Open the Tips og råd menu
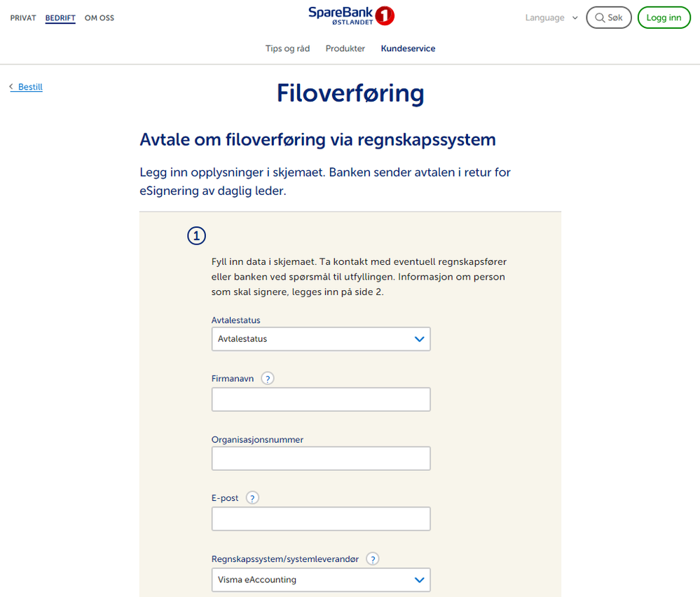The height and width of the screenshot is (597, 700). (287, 48)
